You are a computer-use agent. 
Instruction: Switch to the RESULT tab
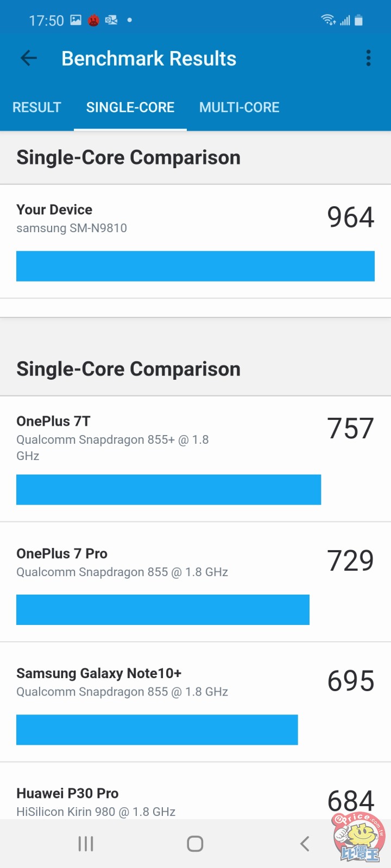36,107
